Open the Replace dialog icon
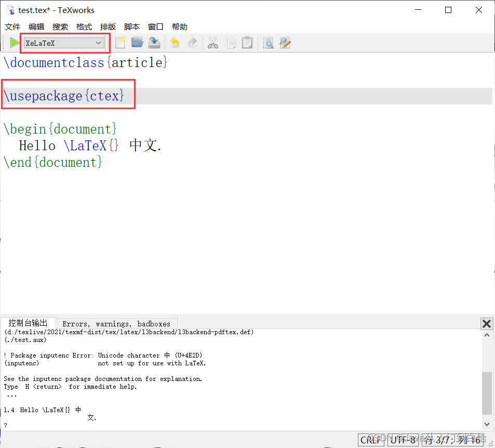Screen dimensions: 495x448 pyautogui.click(x=285, y=43)
